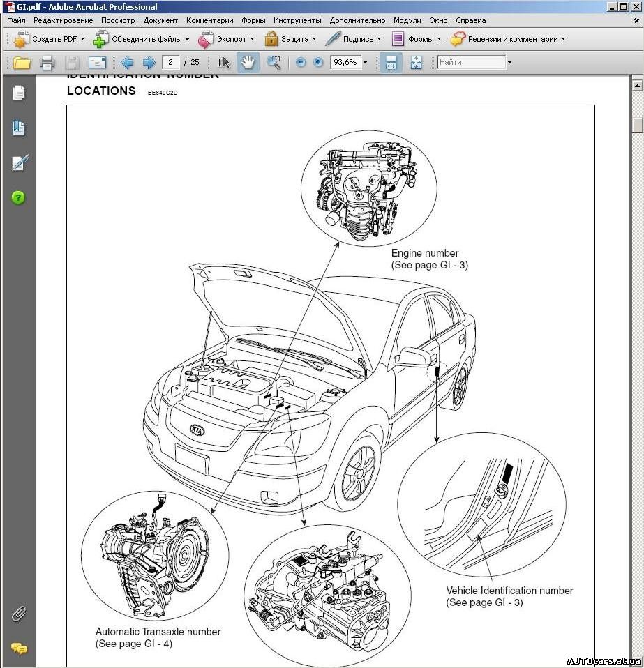
Task: Open the Signatures panel in sidebar
Action: pyautogui.click(x=19, y=162)
